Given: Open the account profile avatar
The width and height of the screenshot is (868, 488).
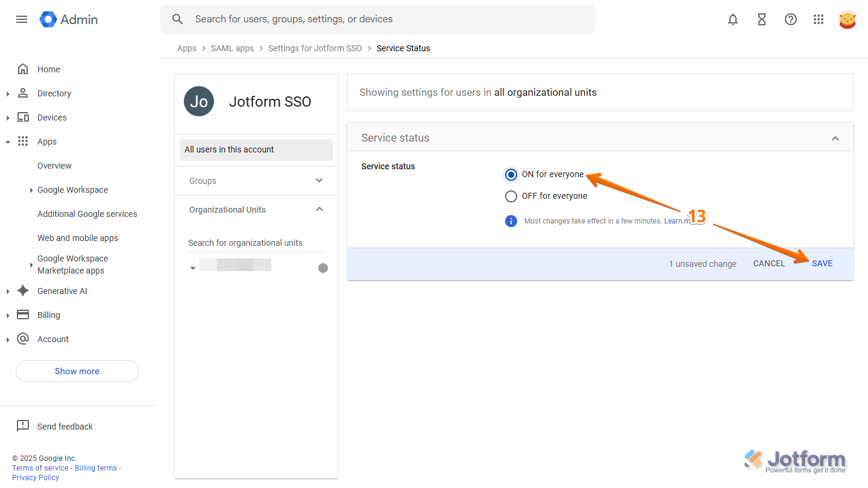Looking at the screenshot, I should tap(848, 19).
